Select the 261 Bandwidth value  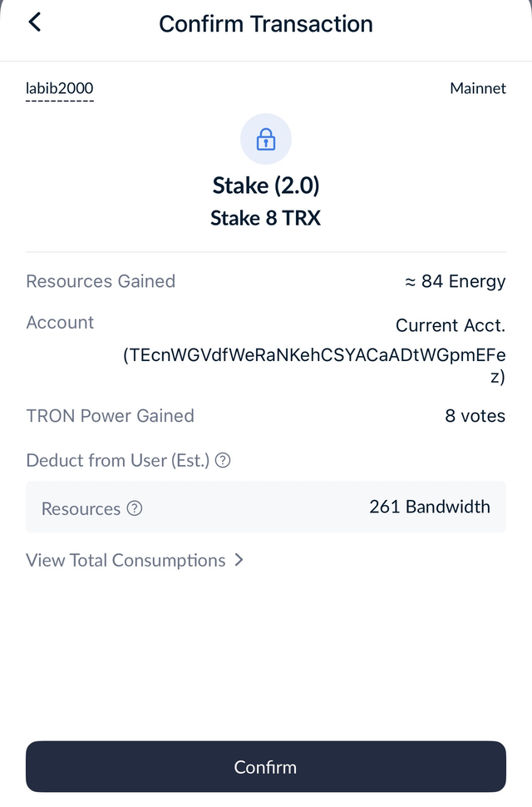(x=429, y=506)
